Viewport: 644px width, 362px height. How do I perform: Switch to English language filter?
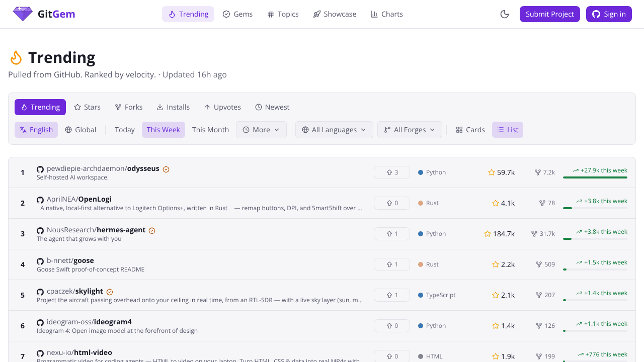tap(36, 130)
